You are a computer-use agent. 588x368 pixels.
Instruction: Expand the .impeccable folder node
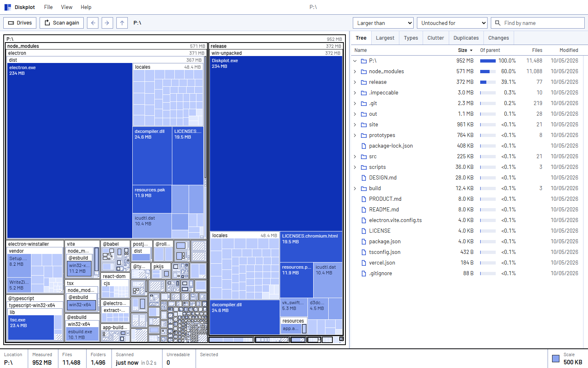(355, 93)
